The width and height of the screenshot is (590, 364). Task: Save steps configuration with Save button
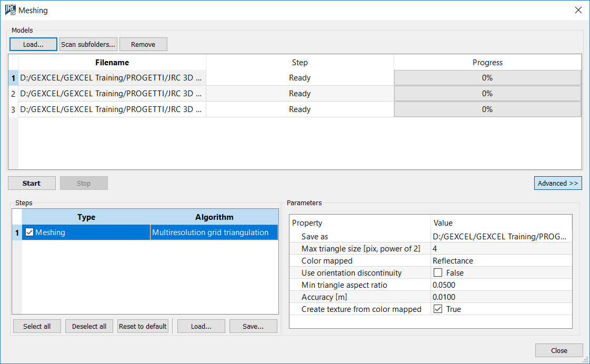pyautogui.click(x=253, y=326)
